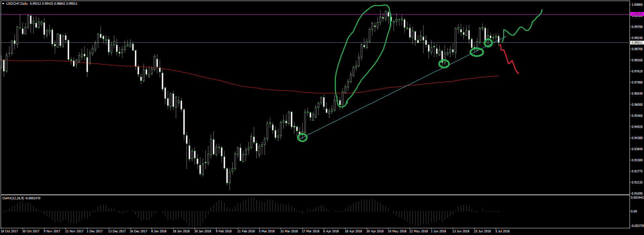Click the 21 Nov 2017 date label
Viewport: 644px width, 235px height.
74,231
